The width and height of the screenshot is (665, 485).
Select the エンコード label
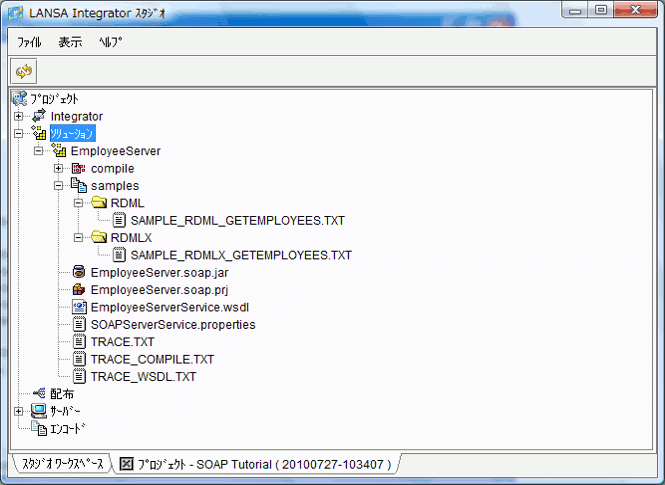(x=67, y=429)
